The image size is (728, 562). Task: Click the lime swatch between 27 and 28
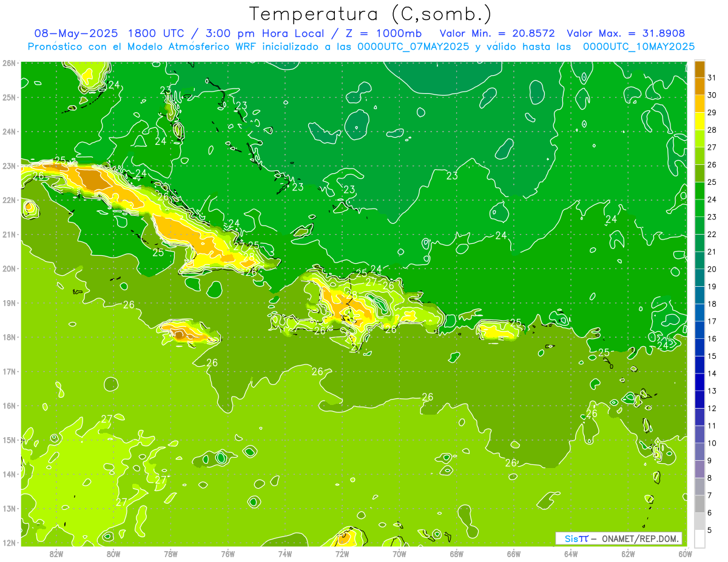(699, 139)
